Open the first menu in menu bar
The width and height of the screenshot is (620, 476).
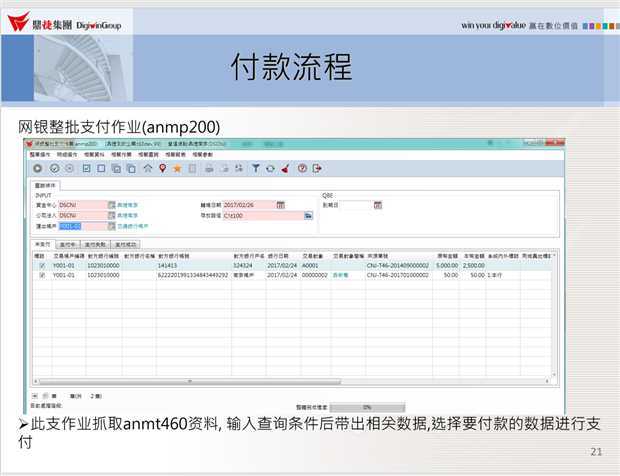pos(39,156)
